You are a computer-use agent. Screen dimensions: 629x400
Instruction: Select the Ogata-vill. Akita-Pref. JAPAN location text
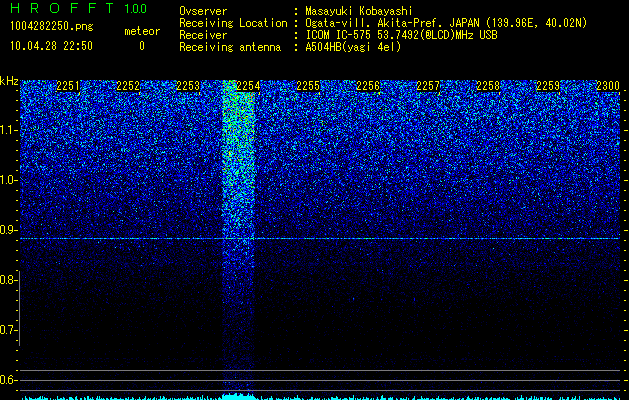click(446, 23)
